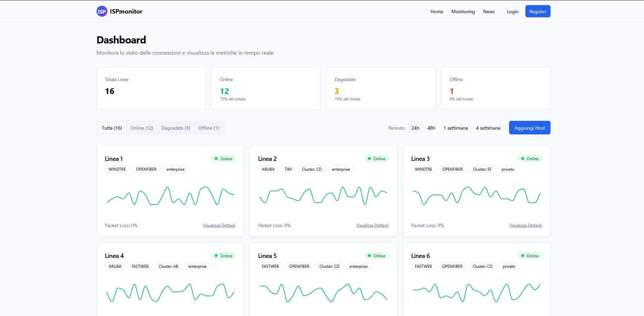Image resolution: width=644 pixels, height=316 pixels.
Task: Click Linea 1 Online status badge
Action: click(x=223, y=159)
